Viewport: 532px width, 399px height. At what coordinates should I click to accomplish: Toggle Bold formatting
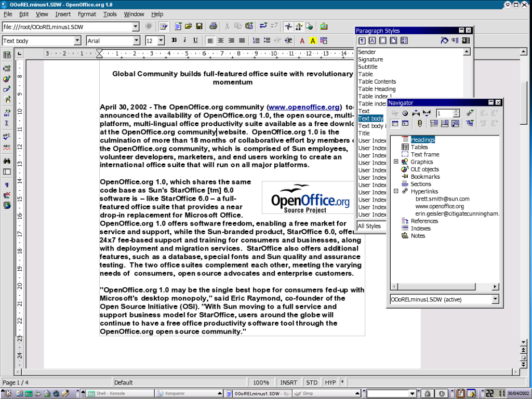pos(174,41)
